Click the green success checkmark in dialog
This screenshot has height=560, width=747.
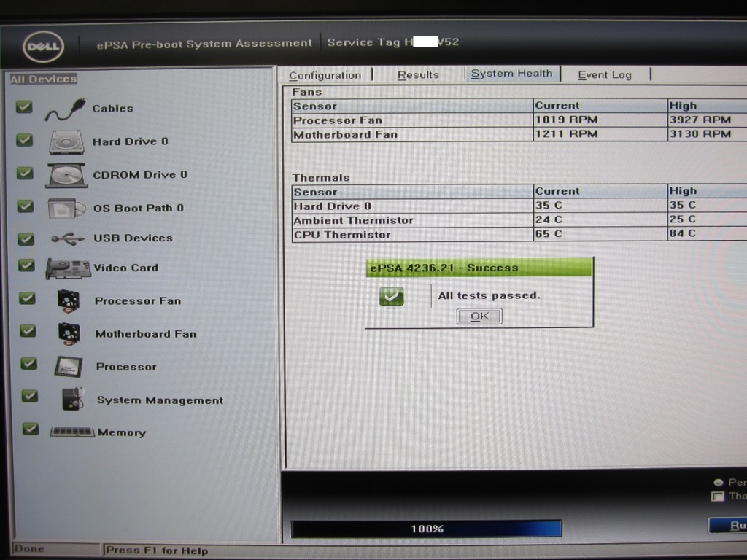[x=392, y=296]
